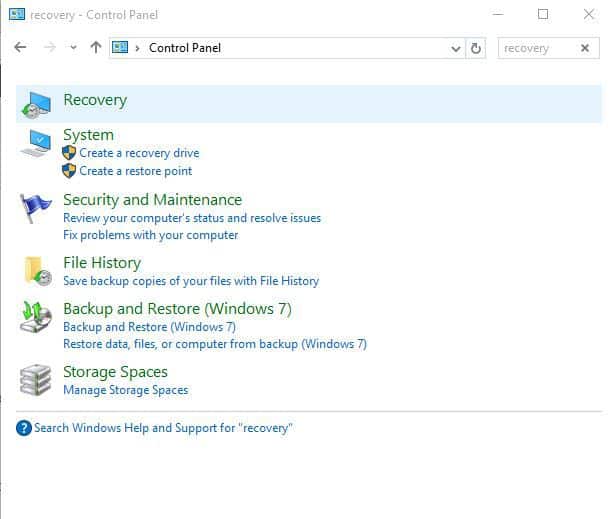Open the recent locations dropdown arrow

73,48
